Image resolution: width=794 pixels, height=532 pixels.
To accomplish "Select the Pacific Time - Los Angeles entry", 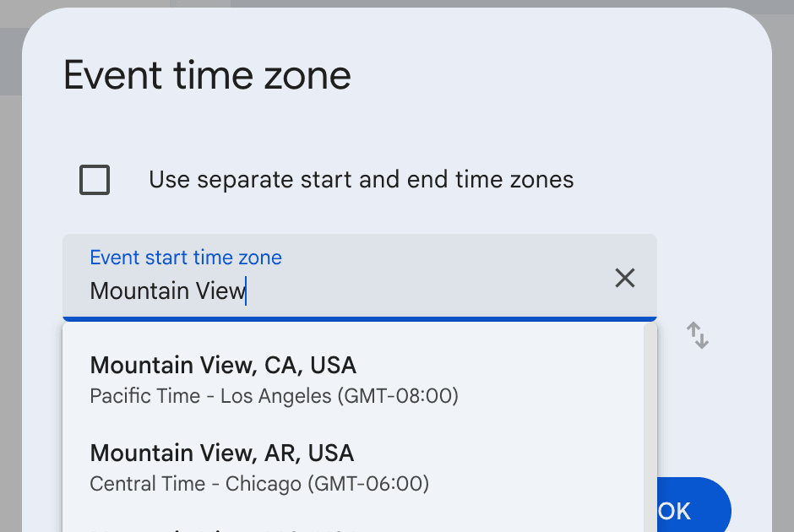I will [x=211, y=396].
